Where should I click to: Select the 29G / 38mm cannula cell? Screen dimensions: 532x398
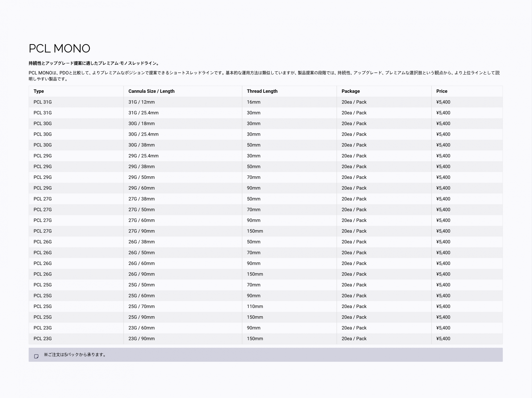pos(183,166)
